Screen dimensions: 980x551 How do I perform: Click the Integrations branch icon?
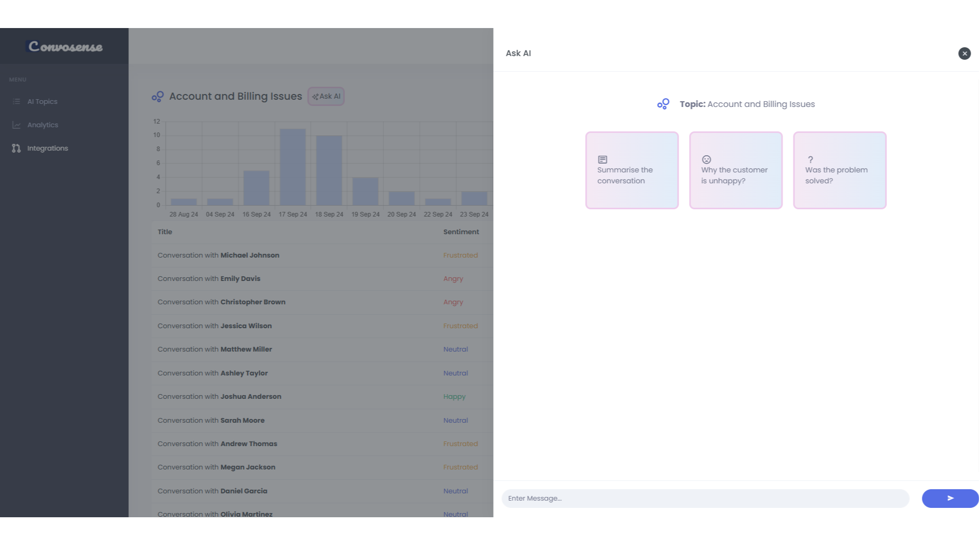(x=16, y=149)
